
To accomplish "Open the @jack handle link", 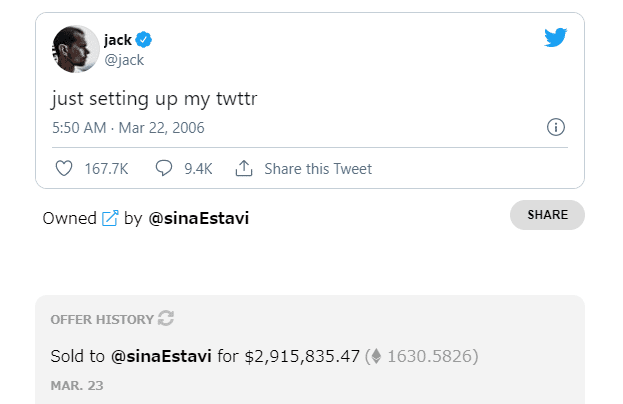I will [x=124, y=59].
